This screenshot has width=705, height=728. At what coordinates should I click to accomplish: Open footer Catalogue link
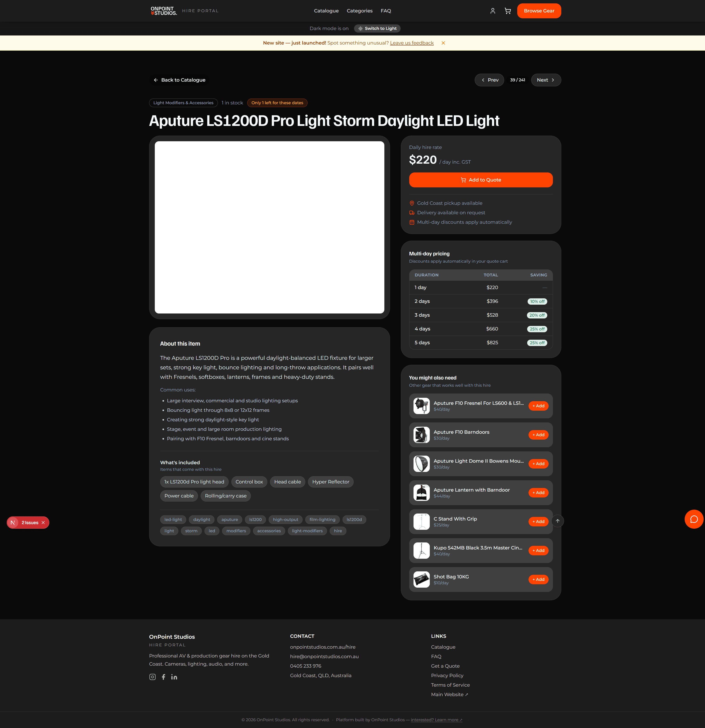(x=443, y=647)
